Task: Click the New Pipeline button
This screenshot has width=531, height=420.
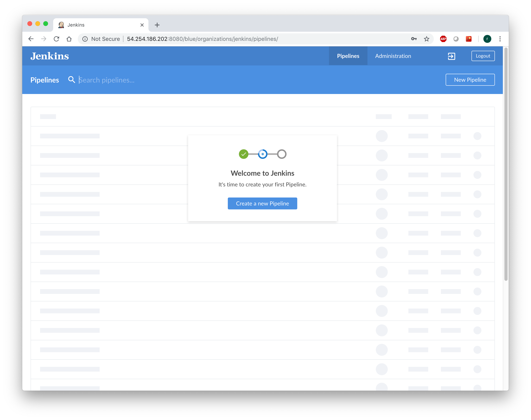Action: pos(470,80)
